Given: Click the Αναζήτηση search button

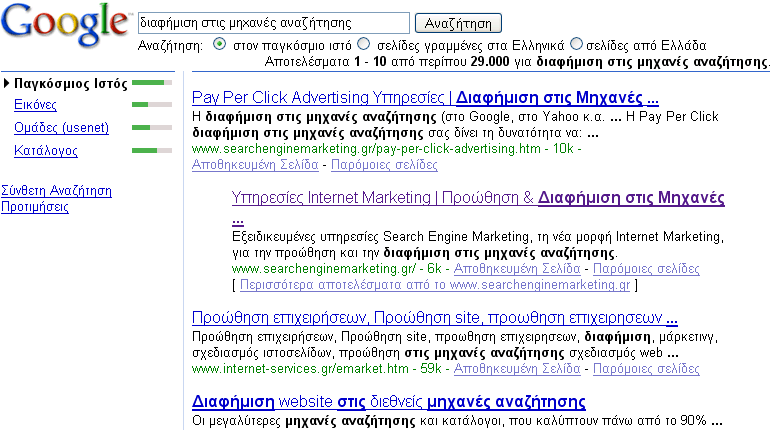Looking at the screenshot, I should coord(458,24).
